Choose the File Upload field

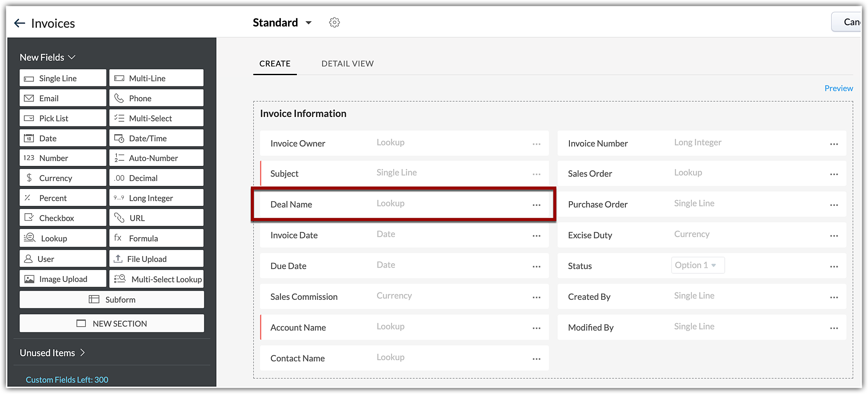pos(156,259)
